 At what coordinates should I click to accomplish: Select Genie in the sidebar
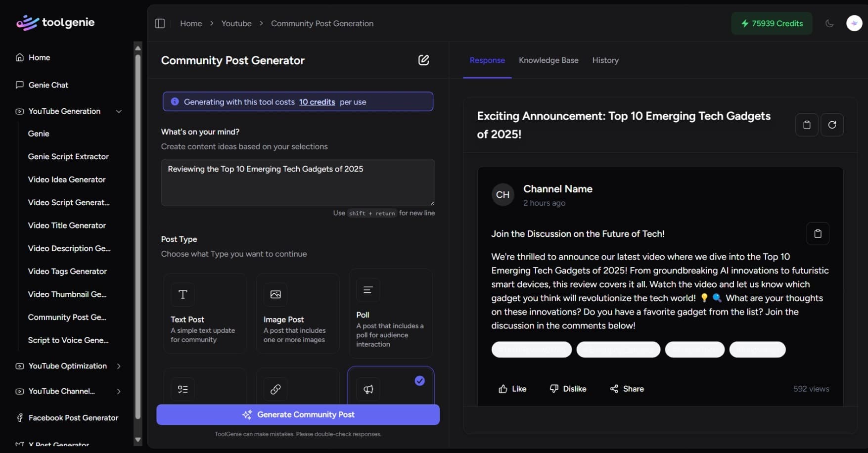(x=39, y=134)
